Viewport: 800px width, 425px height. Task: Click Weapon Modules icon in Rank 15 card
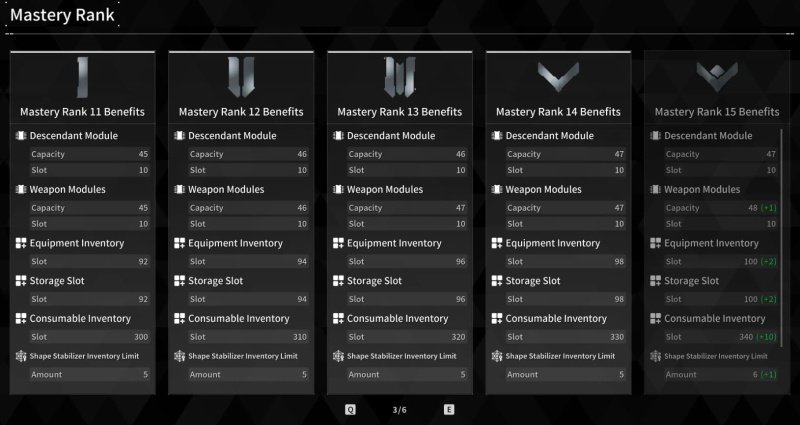tap(656, 190)
